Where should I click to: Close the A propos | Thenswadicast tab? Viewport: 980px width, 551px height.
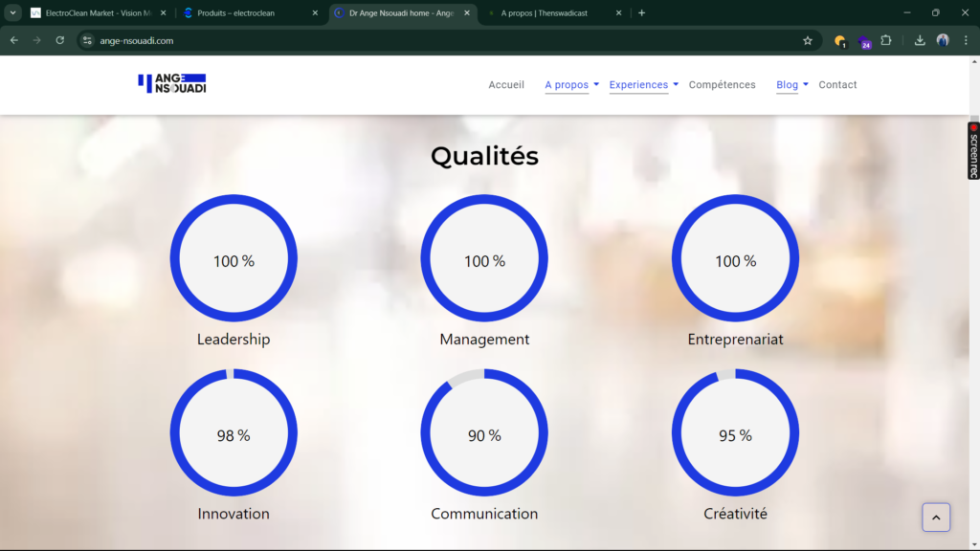pos(619,13)
